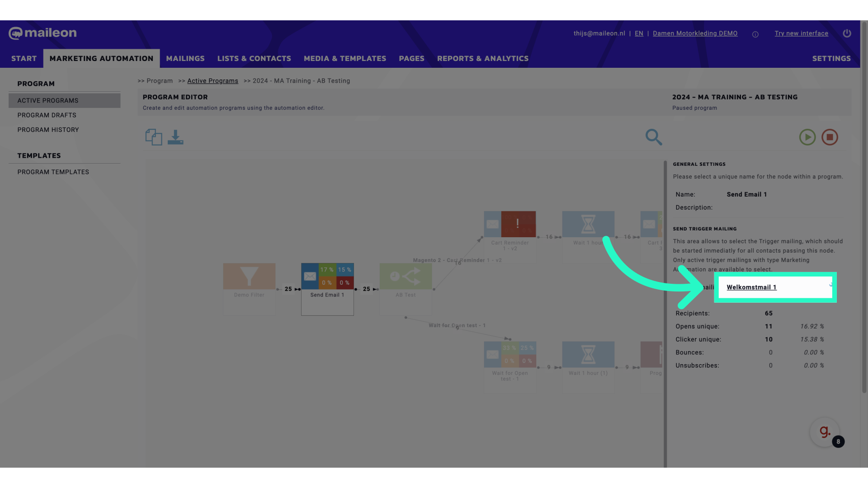
Task: Open the REPORTS & ANALYTICS menu tab
Action: click(483, 58)
